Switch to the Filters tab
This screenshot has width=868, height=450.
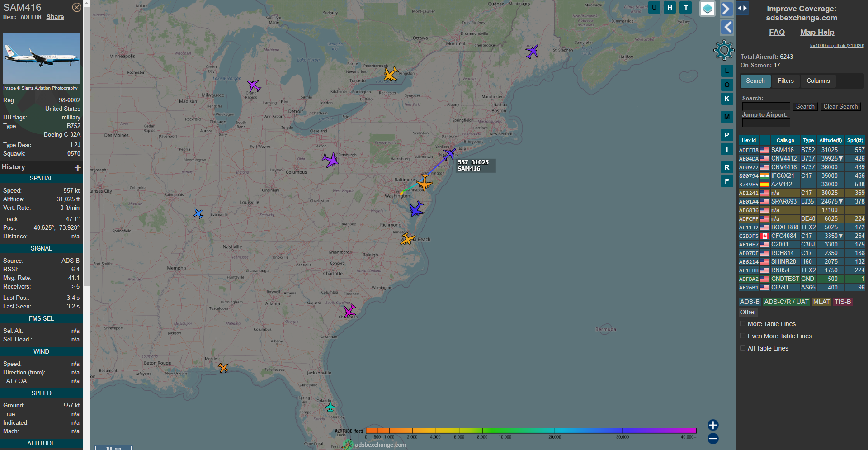point(785,81)
